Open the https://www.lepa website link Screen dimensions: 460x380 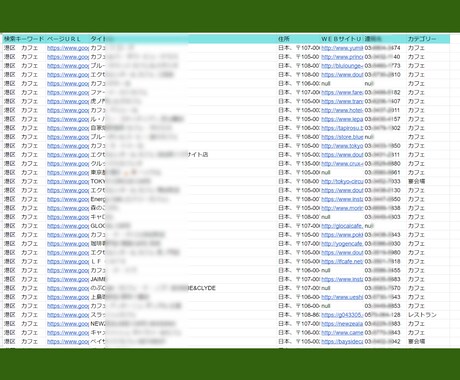pos(342,119)
